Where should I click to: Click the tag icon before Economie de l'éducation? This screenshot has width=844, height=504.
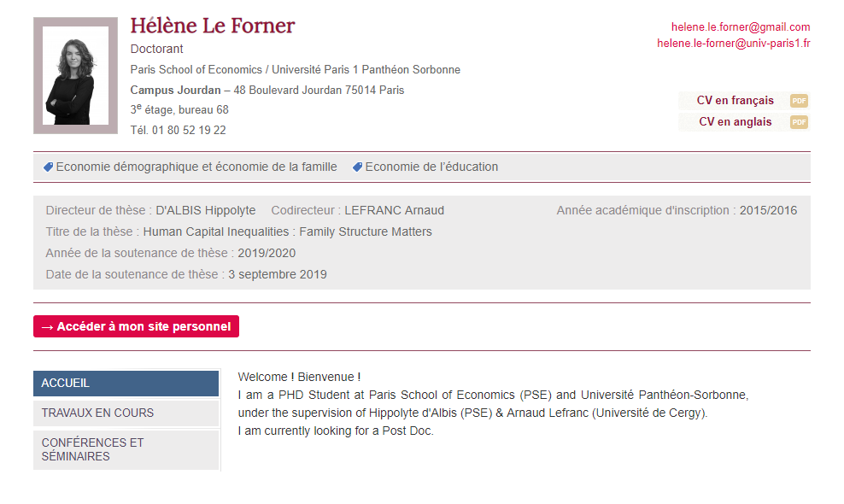[357, 167]
